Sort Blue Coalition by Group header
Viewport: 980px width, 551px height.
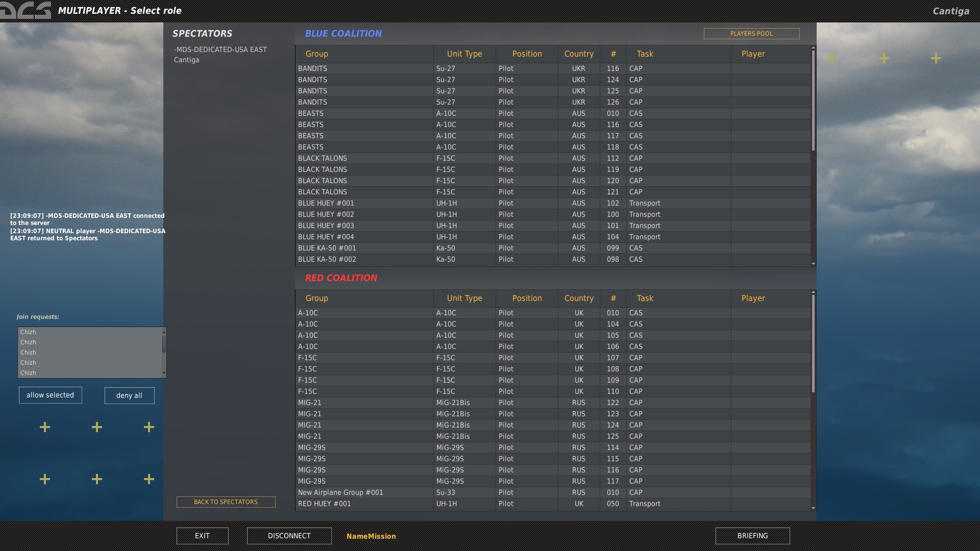(364, 54)
